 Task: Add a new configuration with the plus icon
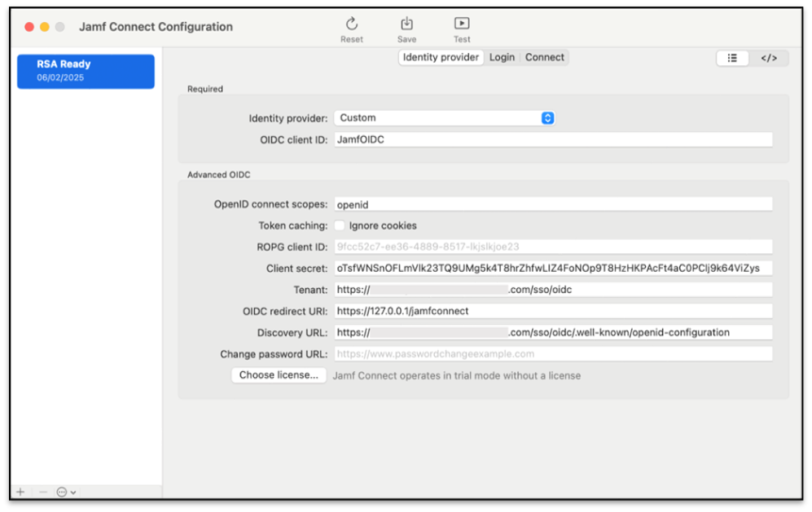(x=20, y=492)
